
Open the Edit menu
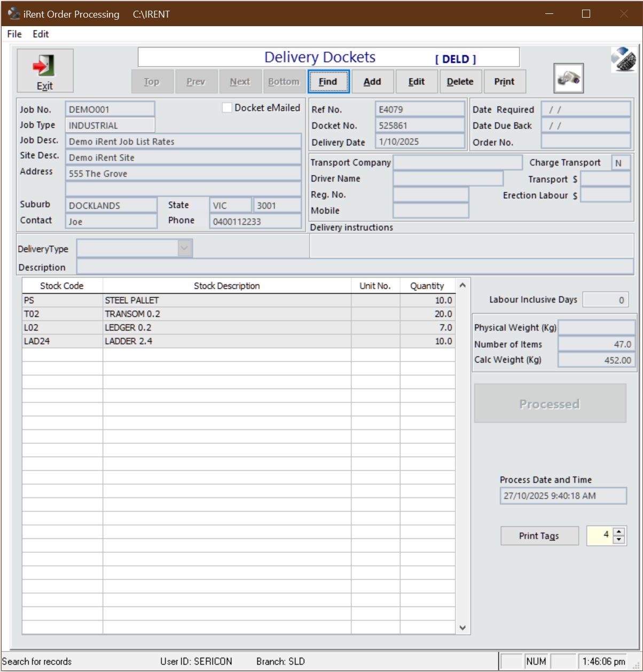tap(41, 34)
